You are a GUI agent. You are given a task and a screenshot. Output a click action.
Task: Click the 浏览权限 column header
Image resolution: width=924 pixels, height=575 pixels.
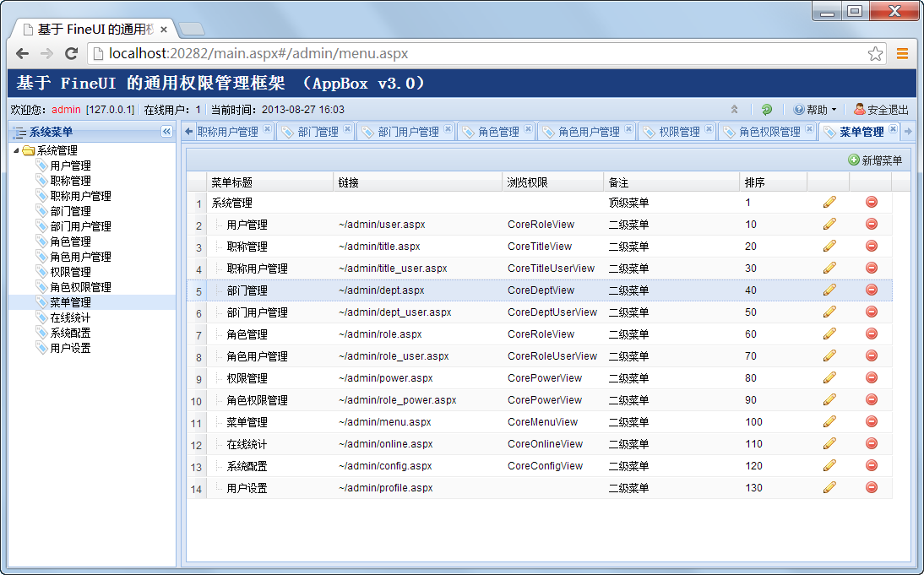(553, 182)
